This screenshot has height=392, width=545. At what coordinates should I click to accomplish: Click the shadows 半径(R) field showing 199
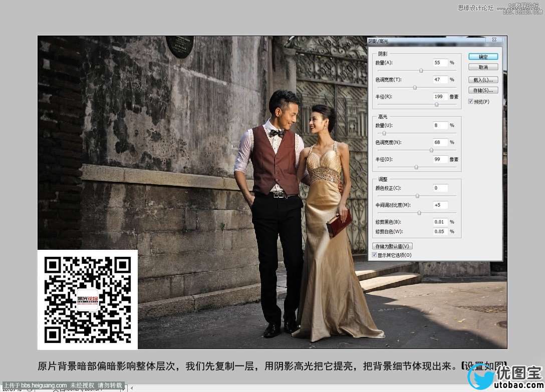(440, 97)
